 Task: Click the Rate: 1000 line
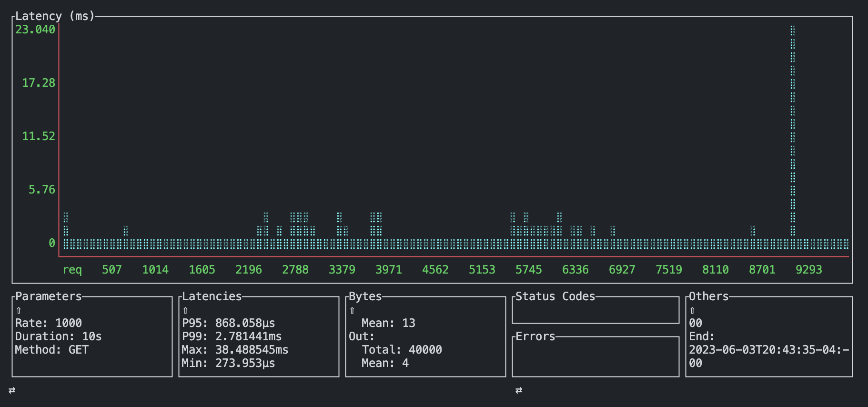click(x=49, y=323)
